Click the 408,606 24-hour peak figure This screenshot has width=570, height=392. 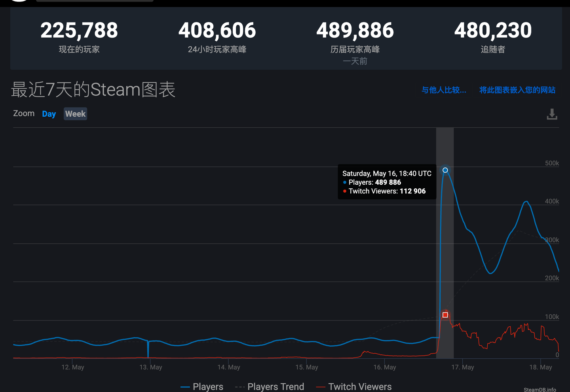tap(217, 30)
